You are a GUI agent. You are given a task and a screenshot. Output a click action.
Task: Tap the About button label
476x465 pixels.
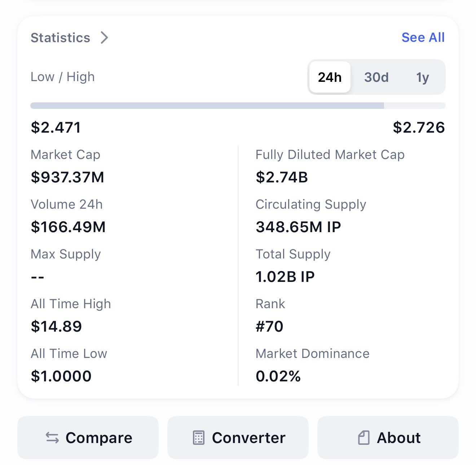pos(398,438)
